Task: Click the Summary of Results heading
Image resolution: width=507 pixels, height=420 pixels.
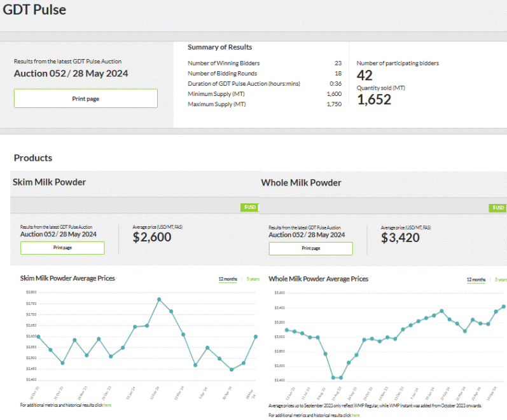Action: tap(220, 47)
